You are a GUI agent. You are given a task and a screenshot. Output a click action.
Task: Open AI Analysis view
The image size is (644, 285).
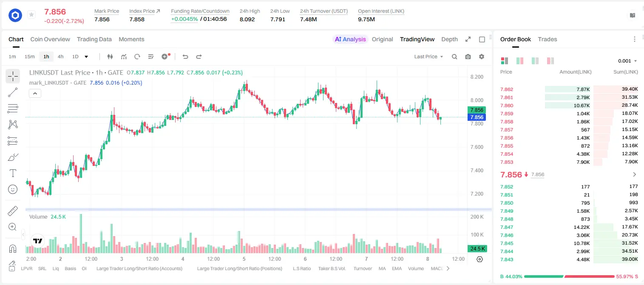350,39
